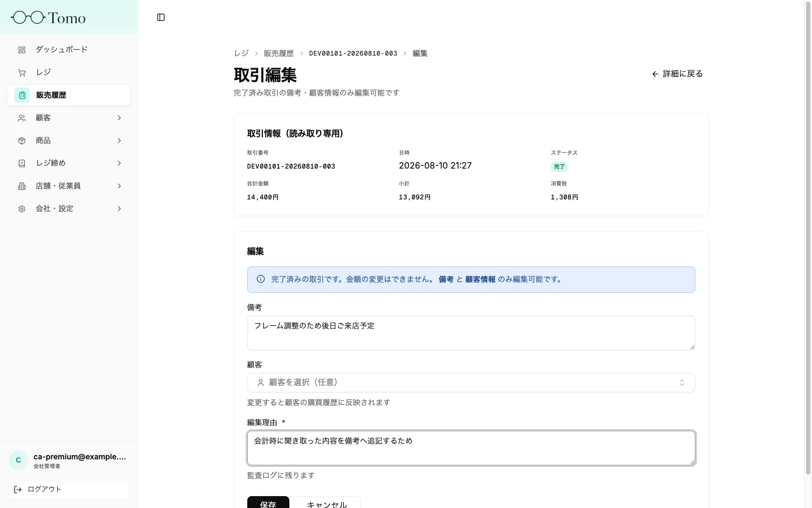Click 変更すると顧客の購買履歴に反映されます hint
Screen dimensions: 812x508
click(319, 403)
